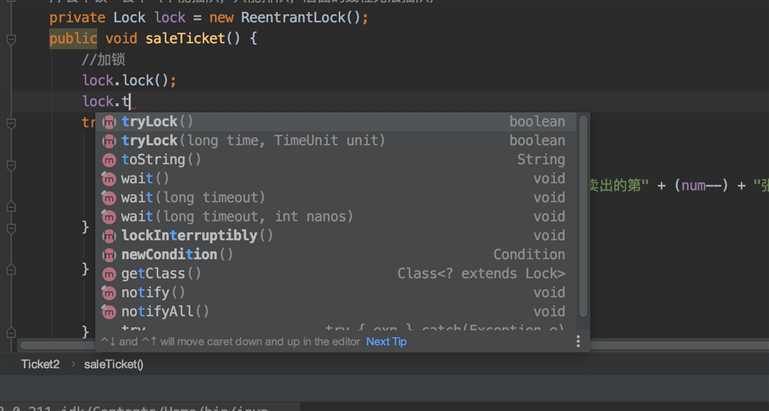Viewport: 769px width, 411px height.
Task: Select the tryLock(long time, TimeUnit unit) suggestion
Action: tap(253, 141)
